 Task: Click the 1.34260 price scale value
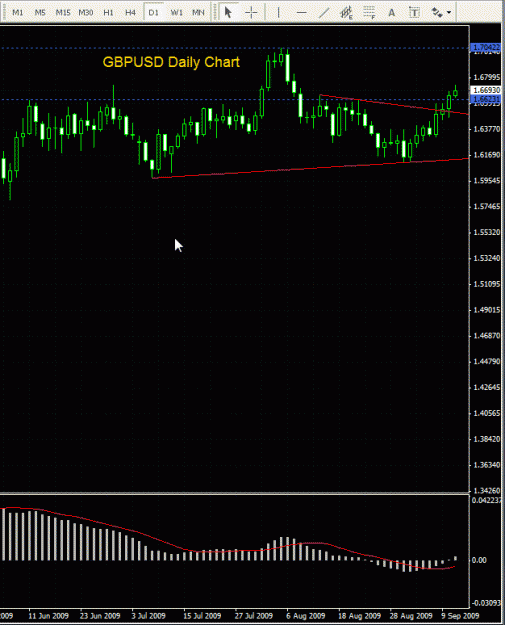tap(486, 491)
